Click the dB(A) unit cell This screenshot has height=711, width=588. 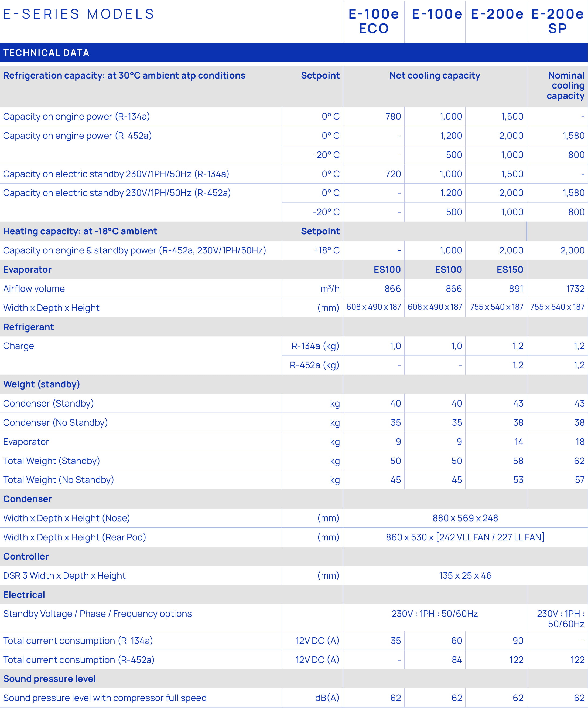pyautogui.click(x=327, y=698)
